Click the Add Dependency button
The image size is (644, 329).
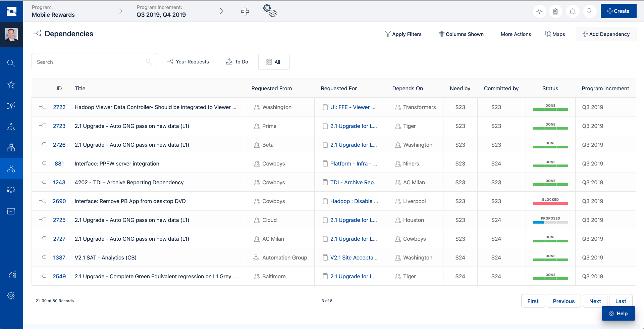[x=606, y=34]
